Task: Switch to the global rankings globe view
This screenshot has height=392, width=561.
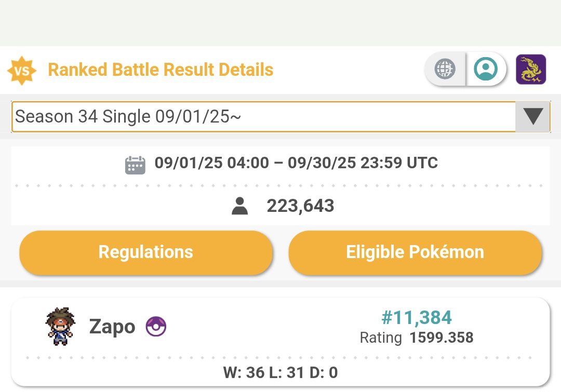Action: pyautogui.click(x=445, y=69)
